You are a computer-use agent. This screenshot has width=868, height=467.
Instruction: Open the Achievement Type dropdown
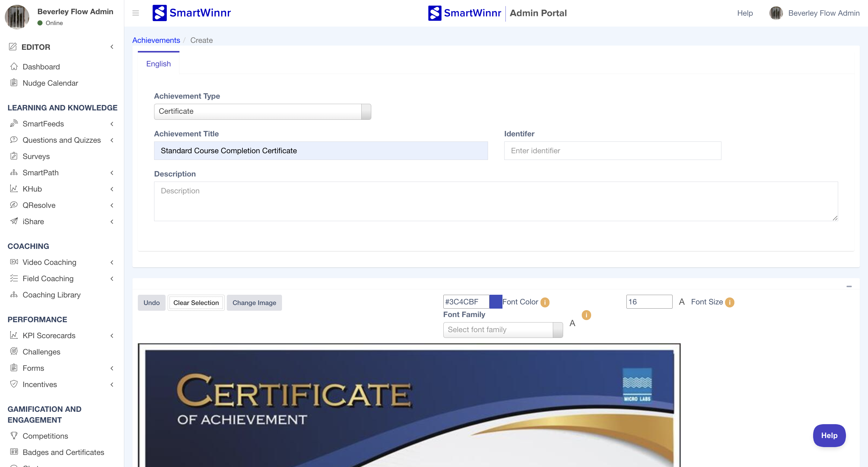[262, 112]
